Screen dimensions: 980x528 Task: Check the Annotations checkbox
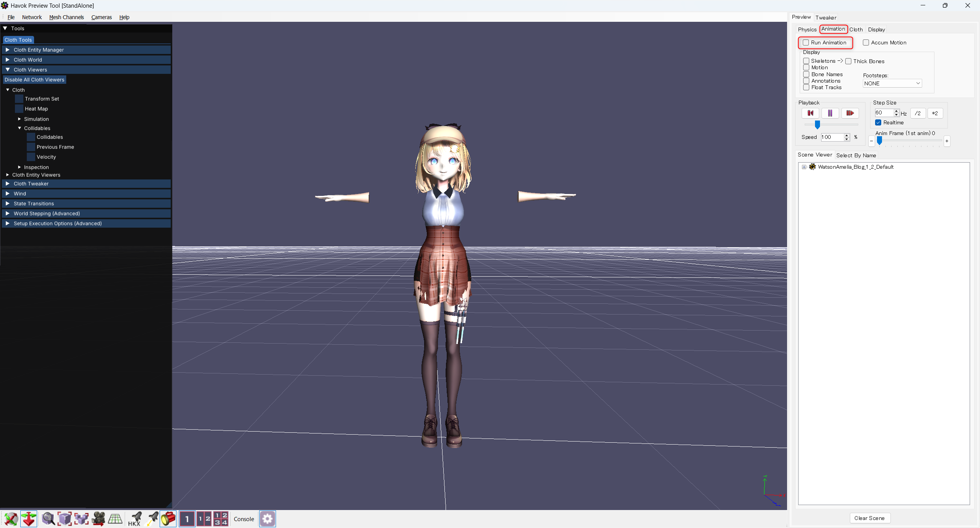[806, 81]
